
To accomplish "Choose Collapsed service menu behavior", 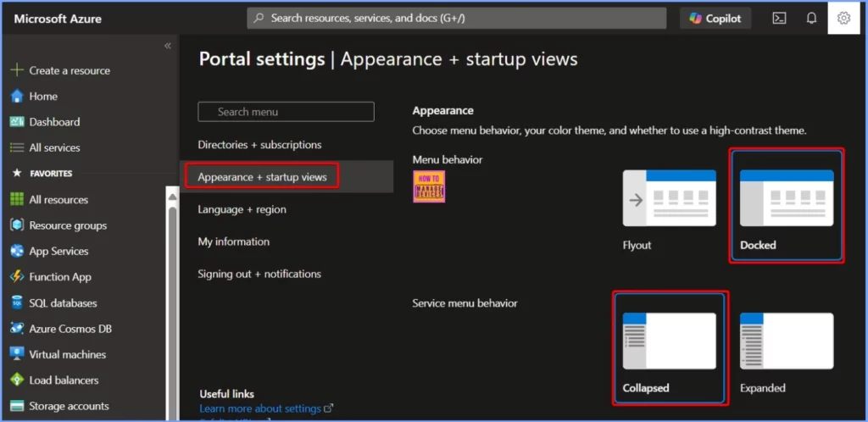I will (670, 348).
